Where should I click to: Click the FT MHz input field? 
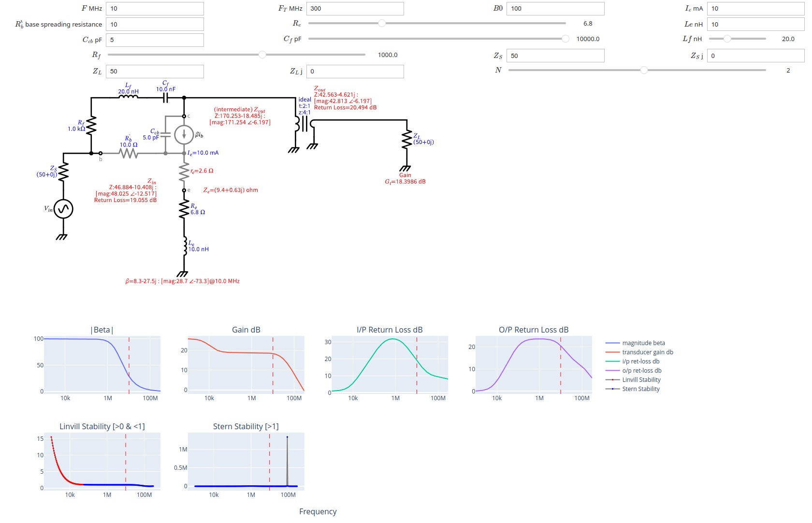[x=355, y=9]
